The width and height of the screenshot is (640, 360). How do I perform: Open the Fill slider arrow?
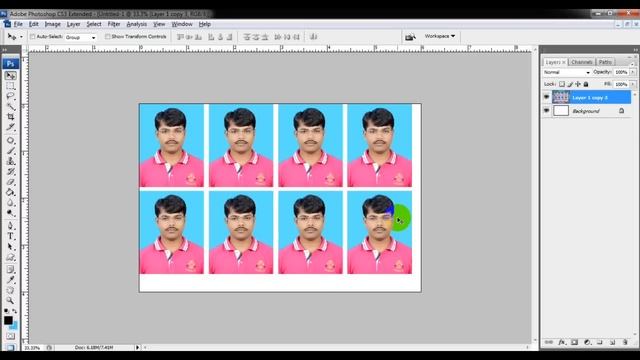(x=633, y=84)
